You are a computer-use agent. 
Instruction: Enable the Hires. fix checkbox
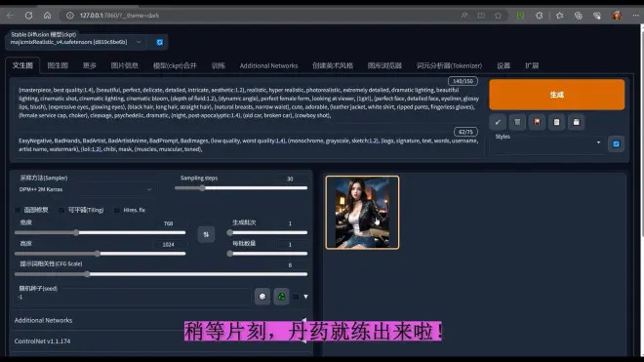117,211
